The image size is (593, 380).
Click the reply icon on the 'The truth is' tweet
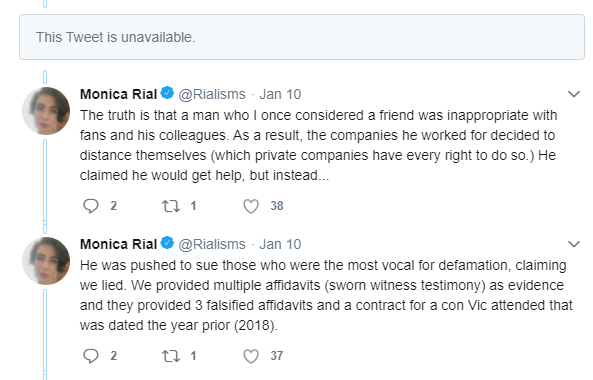point(91,206)
